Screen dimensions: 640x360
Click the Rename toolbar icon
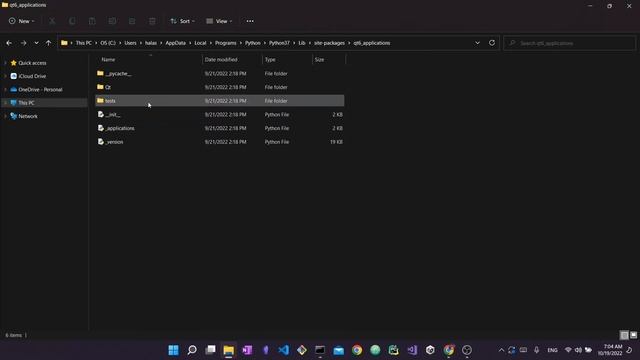(x=112, y=21)
